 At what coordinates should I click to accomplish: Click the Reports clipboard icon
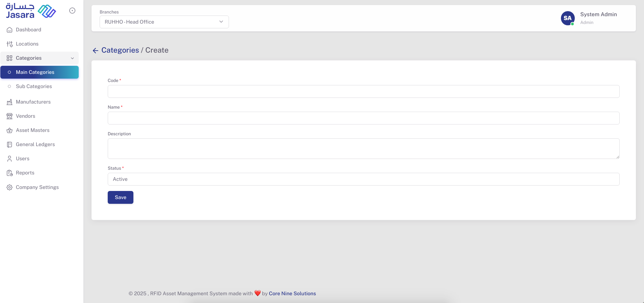9,173
